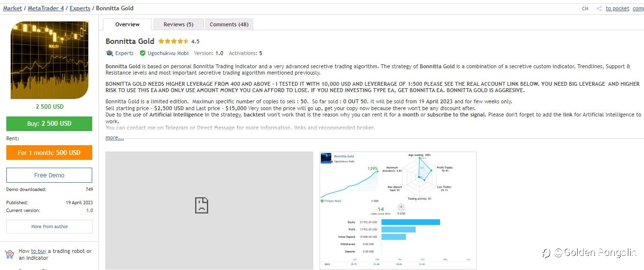Viewport: 644px width, 270px height.
Task: Select the Overview tab
Action: click(127, 24)
